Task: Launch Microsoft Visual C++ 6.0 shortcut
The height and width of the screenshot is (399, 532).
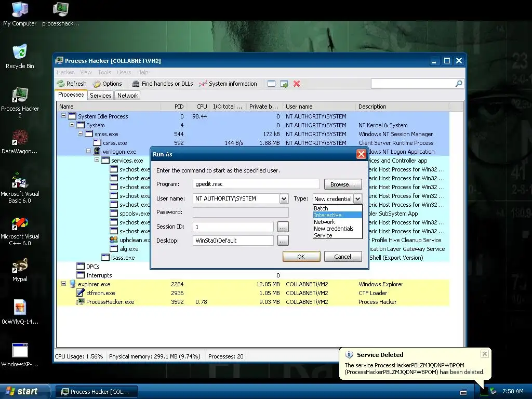Action: tap(20, 230)
